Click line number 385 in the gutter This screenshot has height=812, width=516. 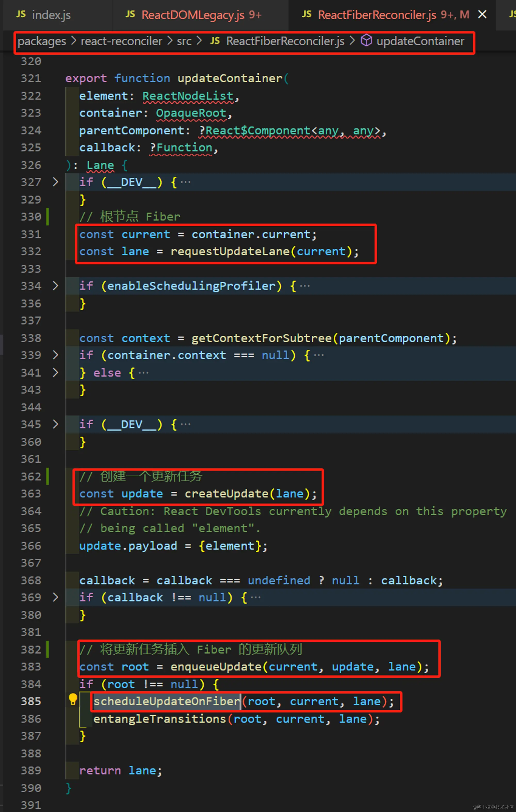[31, 701]
